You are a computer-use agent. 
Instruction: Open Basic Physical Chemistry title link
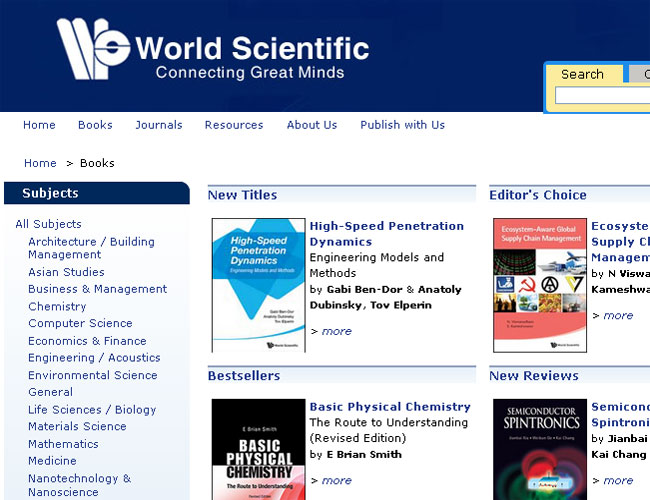tap(390, 407)
